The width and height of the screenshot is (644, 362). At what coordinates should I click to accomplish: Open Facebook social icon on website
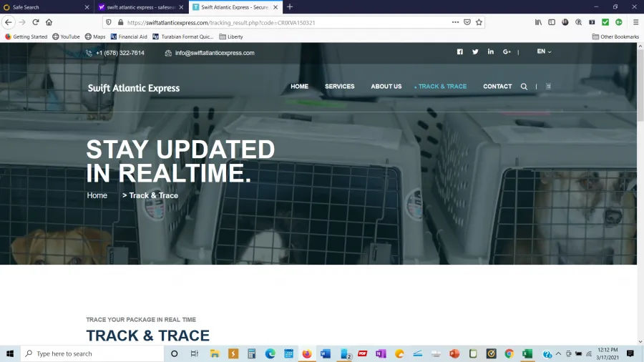460,52
